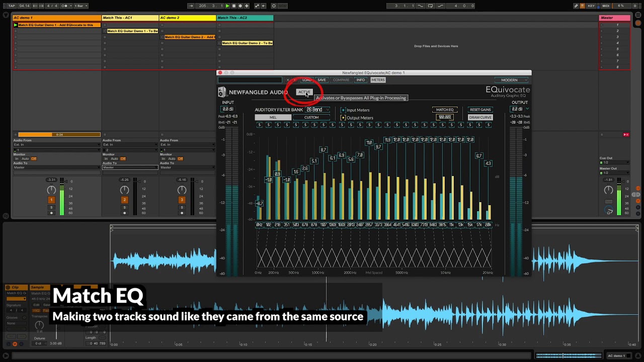Screen dimensions: 644x362
Task: Select the Match This - AC1 track header
Action: [130, 18]
